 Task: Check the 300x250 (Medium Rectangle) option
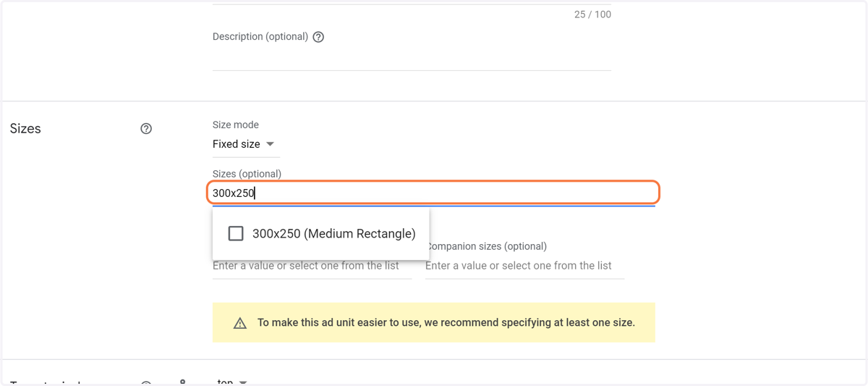[236, 233]
